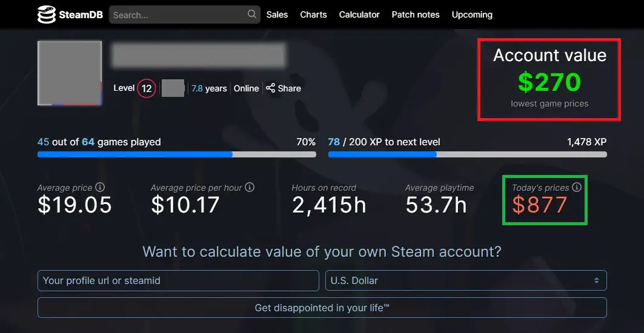Viewport: 644px width, 333px height.
Task: Open the Sales menu item
Action: point(277,15)
